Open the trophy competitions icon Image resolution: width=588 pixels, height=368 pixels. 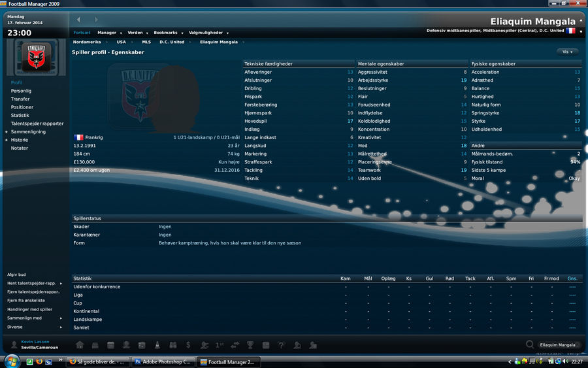[250, 345]
